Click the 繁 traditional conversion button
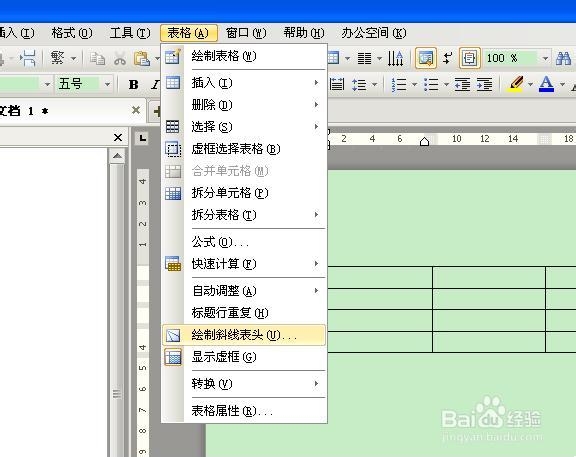Screen dimensions: 576x457 coord(58,58)
